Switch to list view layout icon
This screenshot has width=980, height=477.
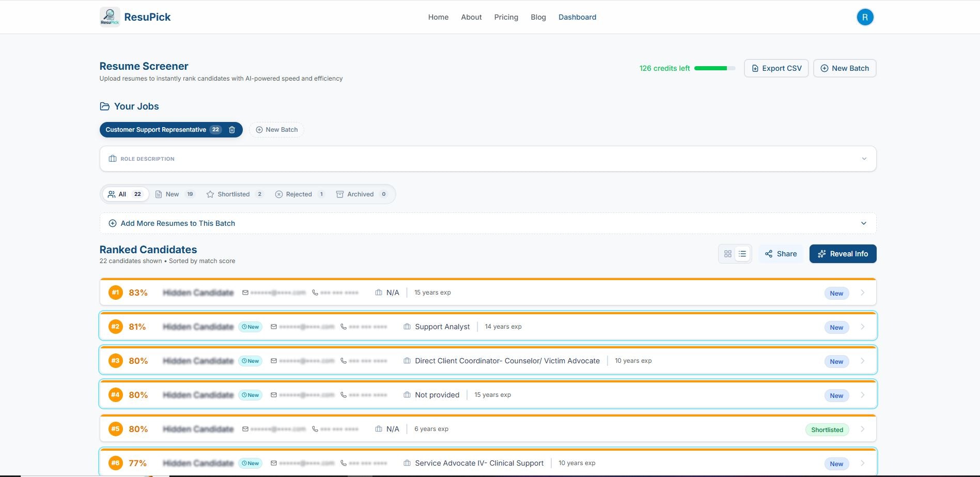[742, 254]
